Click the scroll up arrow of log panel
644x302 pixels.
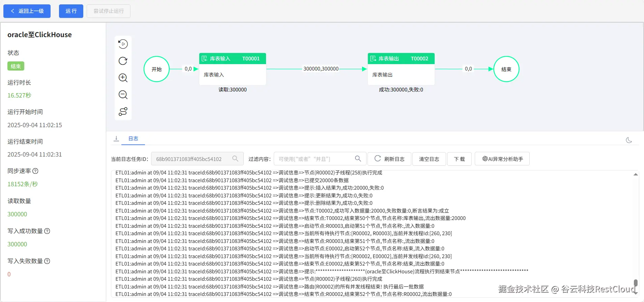pyautogui.click(x=636, y=174)
